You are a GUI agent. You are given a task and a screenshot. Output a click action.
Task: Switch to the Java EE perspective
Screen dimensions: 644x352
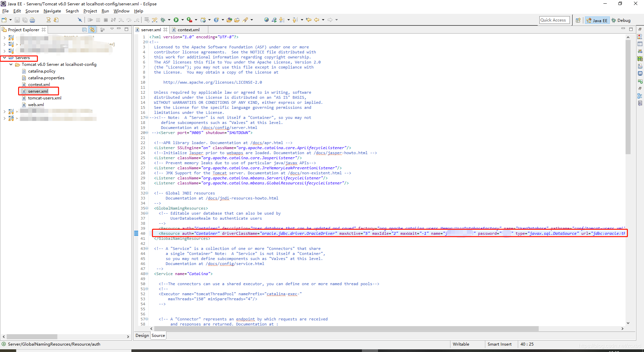(597, 20)
